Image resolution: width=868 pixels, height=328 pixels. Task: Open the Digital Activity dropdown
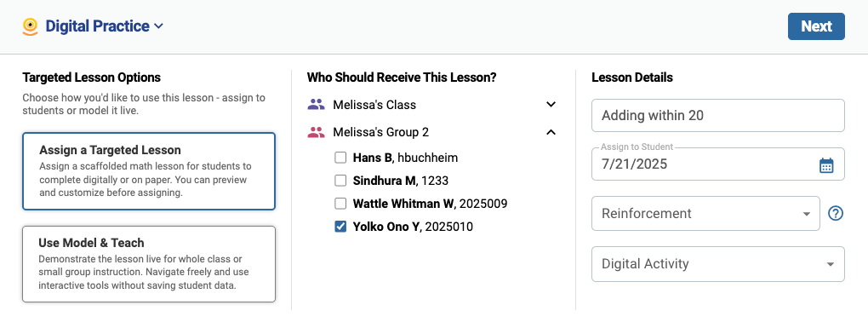tap(718, 264)
